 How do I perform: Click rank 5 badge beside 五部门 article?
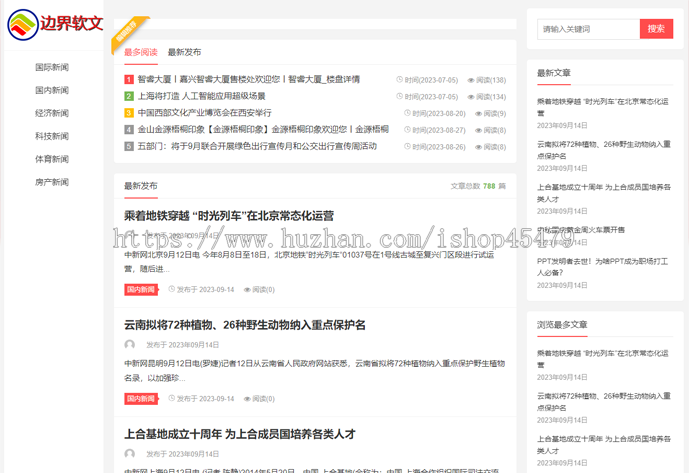pos(129,146)
